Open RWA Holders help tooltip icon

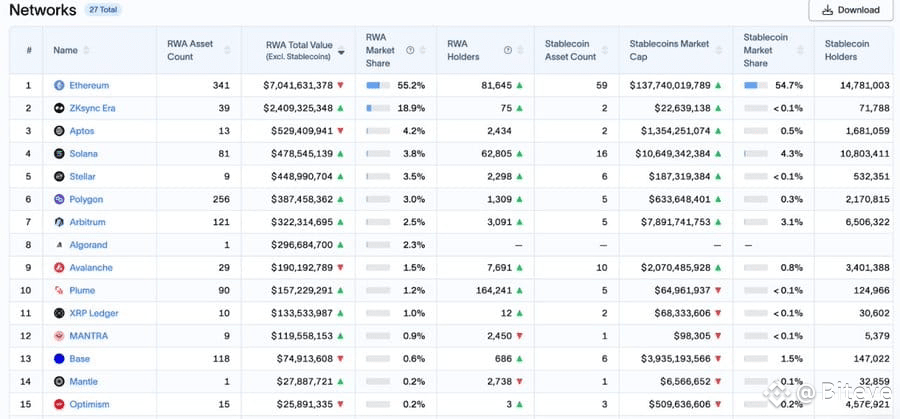pos(507,50)
